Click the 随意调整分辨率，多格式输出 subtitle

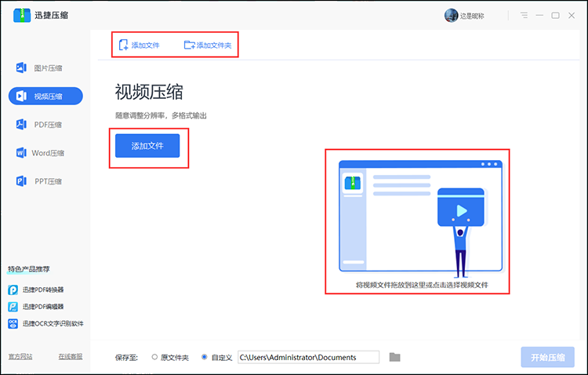click(x=161, y=115)
